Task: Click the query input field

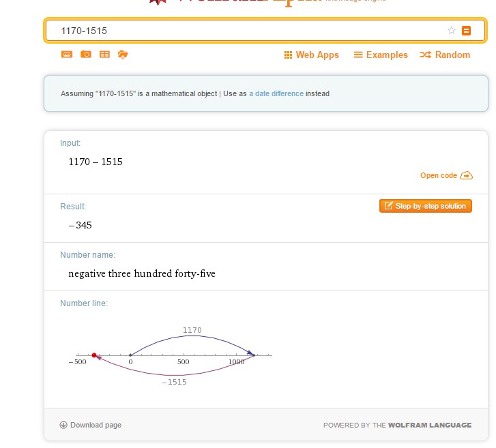Action: [x=246, y=31]
